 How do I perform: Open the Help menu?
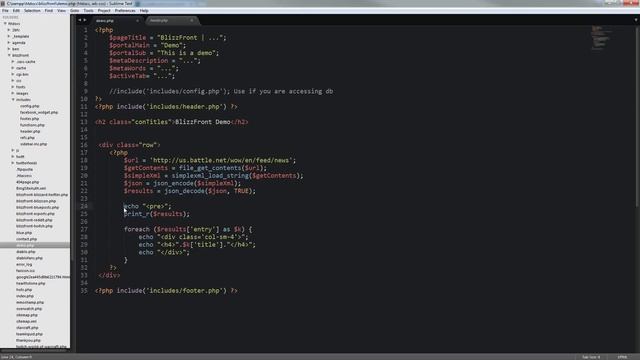point(144,11)
